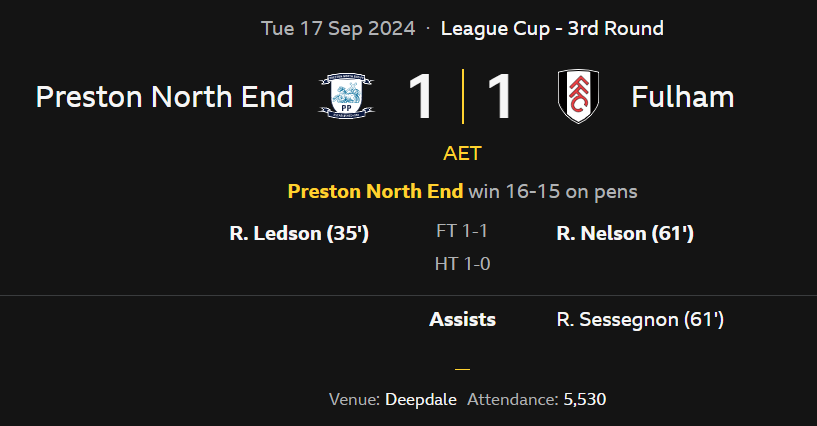Click the yellow AET status label
817x426 pixels.
462,154
